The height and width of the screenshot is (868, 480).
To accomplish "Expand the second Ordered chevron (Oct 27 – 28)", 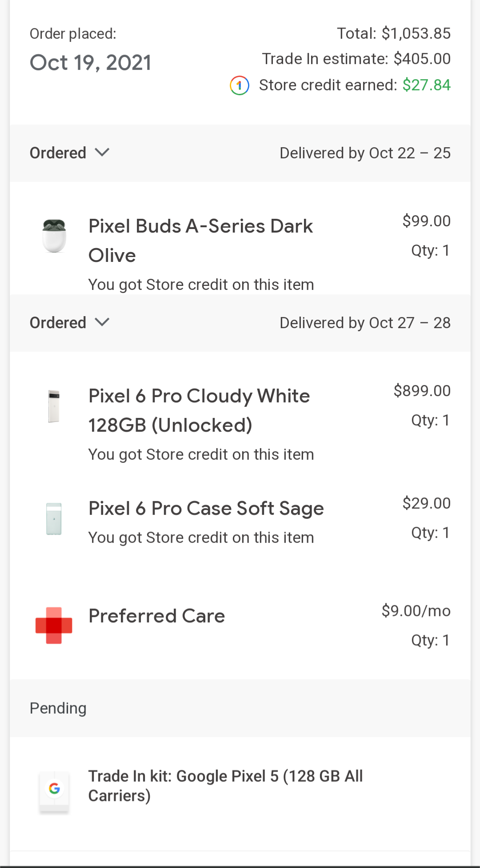I will [x=102, y=322].
